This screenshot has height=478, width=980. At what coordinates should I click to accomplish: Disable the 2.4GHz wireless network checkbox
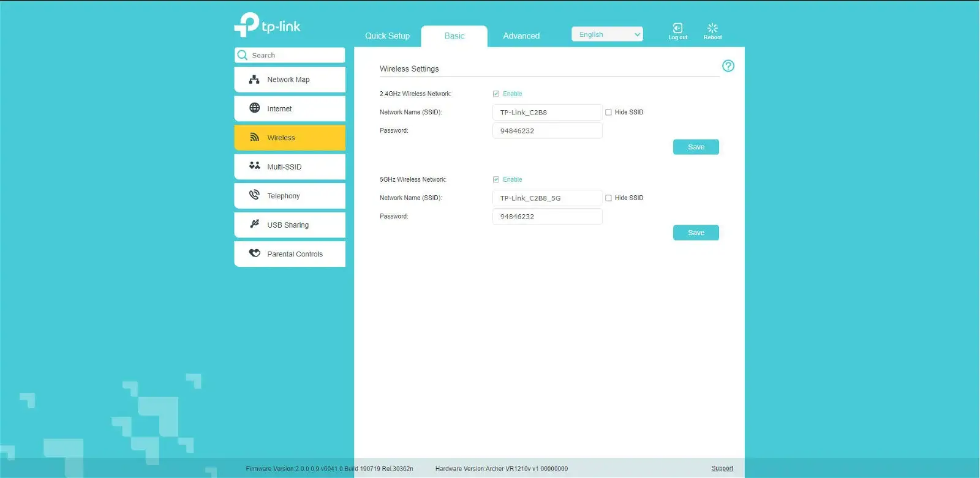(496, 94)
